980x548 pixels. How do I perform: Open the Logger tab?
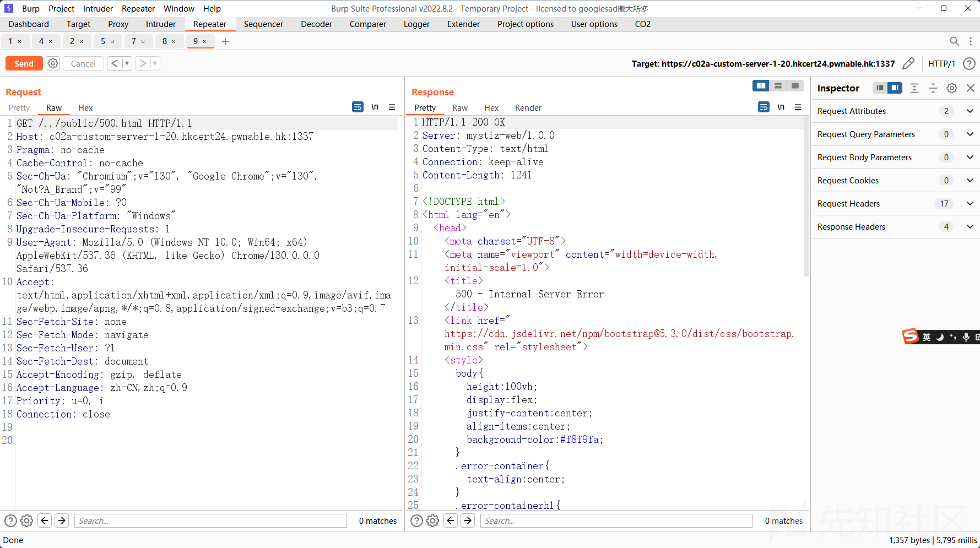pos(416,24)
